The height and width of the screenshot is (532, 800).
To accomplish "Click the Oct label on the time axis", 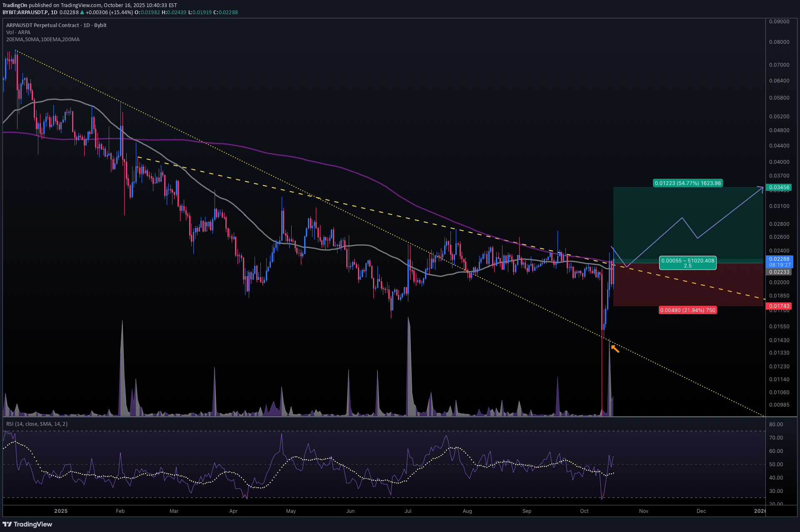I will (x=584, y=511).
